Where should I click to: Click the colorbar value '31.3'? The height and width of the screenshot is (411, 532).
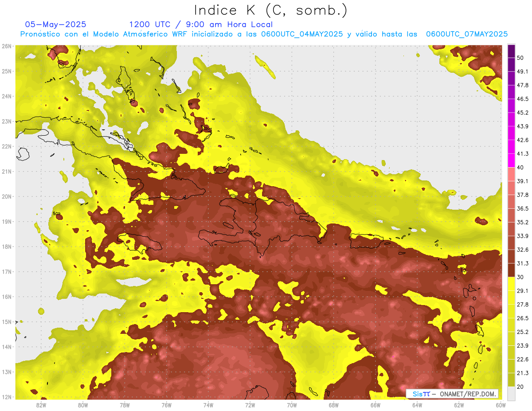click(523, 263)
